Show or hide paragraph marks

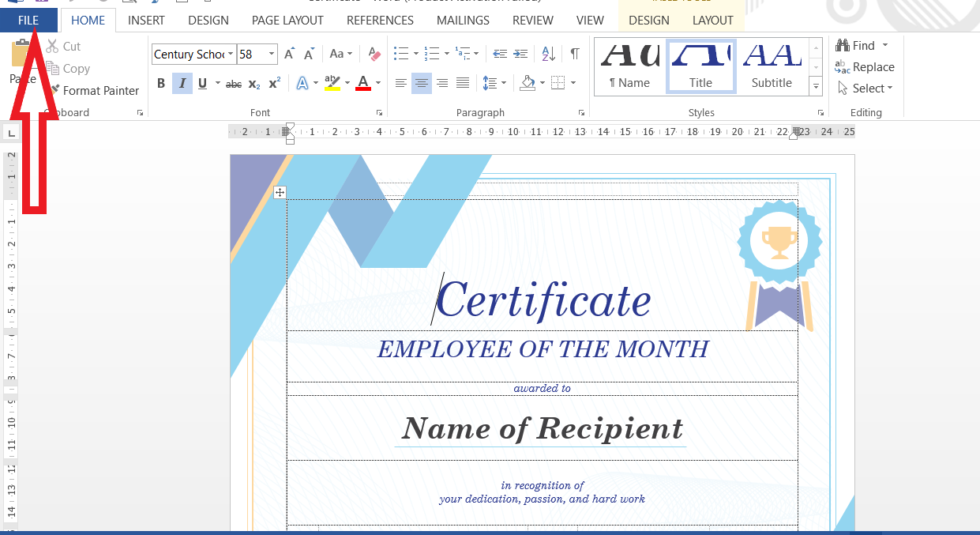coord(575,54)
